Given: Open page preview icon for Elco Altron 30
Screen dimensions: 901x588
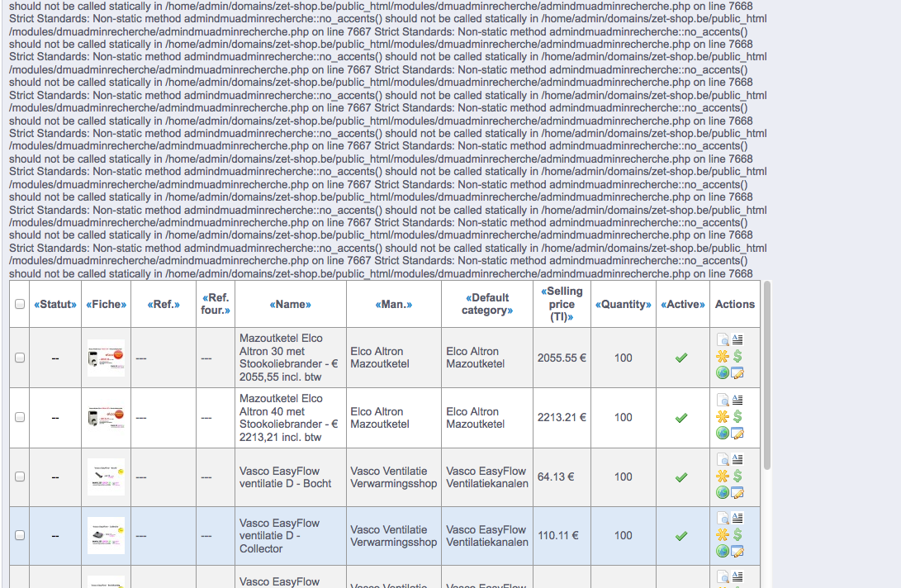Looking at the screenshot, I should (723, 339).
